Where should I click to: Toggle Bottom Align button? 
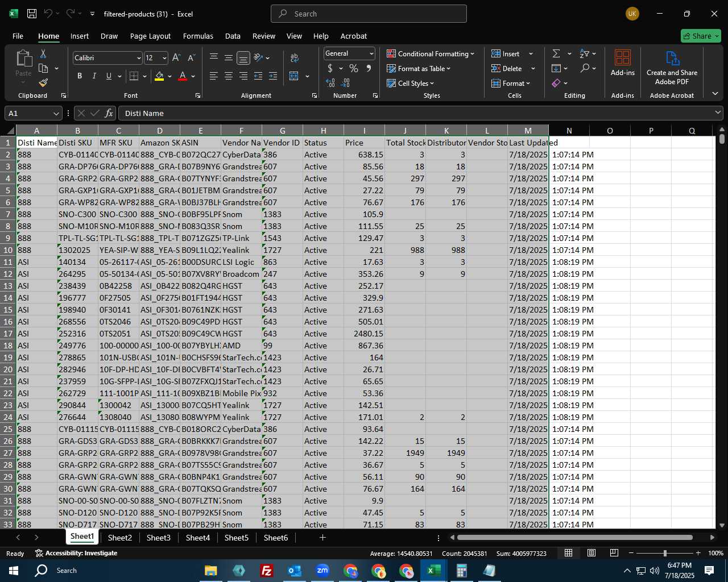pos(243,57)
